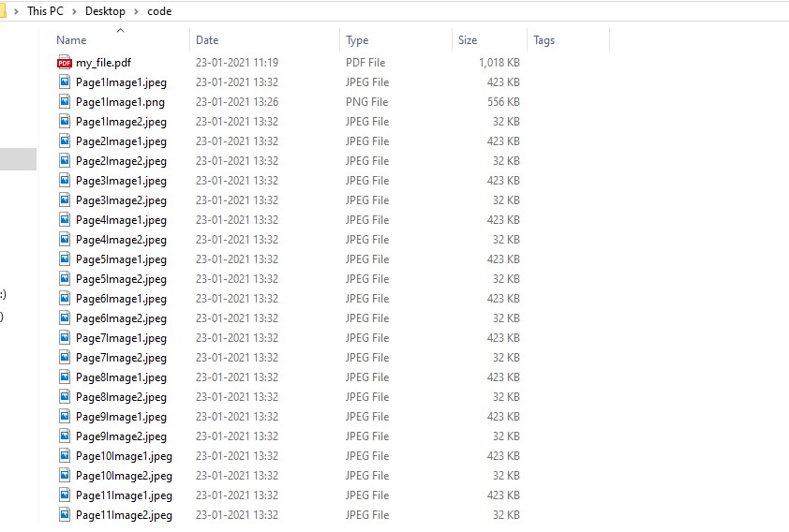This screenshot has width=789, height=532.
Task: Select the Page7Image2.jpeg file icon
Action: click(65, 358)
